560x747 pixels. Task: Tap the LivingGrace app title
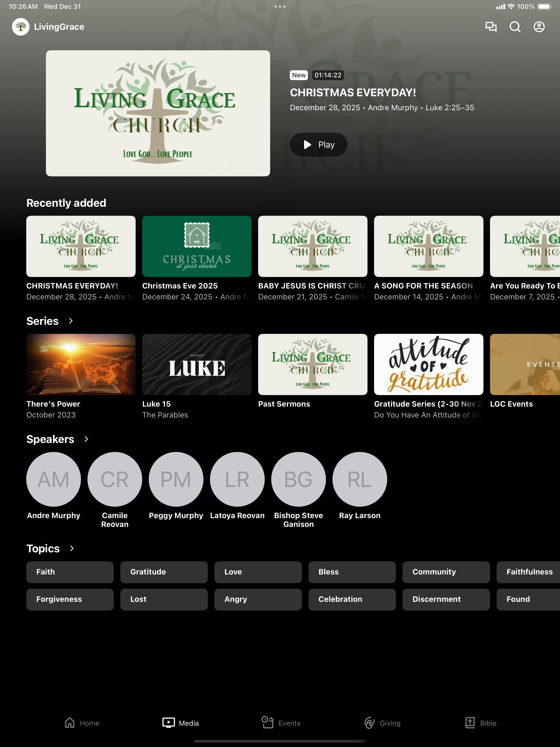point(59,27)
